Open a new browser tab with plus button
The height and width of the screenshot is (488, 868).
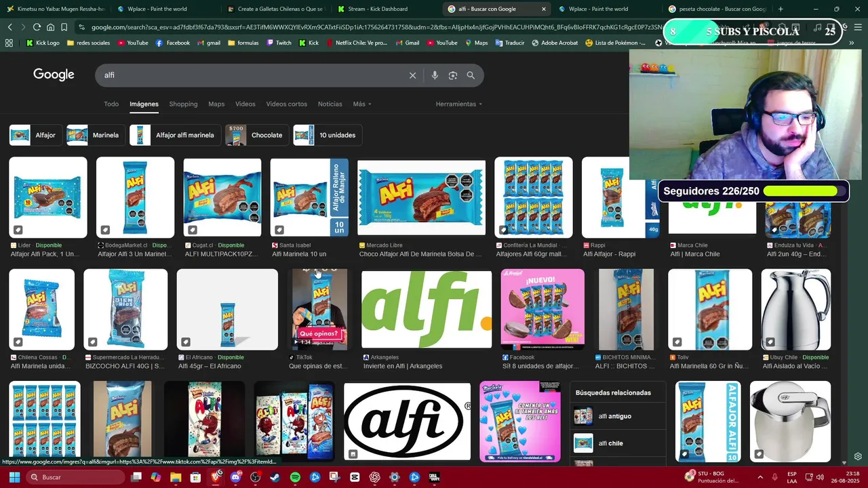tap(781, 9)
